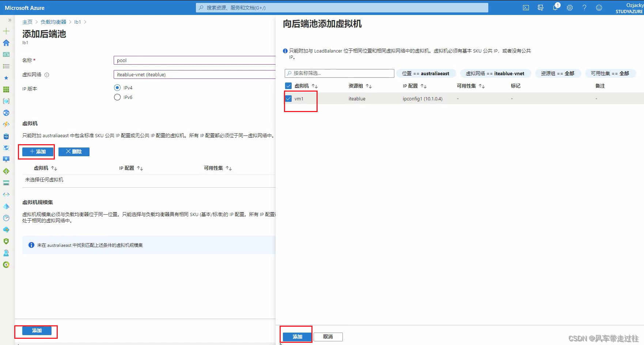The image size is (644, 345).
Task: Open Monitor gauge icon in sidebar
Action: pos(6,218)
